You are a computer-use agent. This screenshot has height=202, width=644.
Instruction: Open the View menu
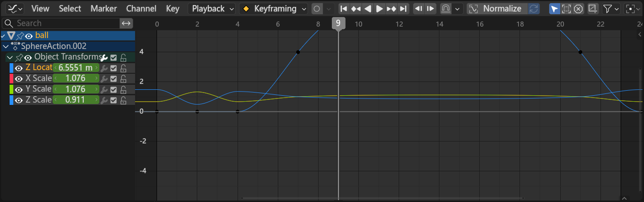40,8
